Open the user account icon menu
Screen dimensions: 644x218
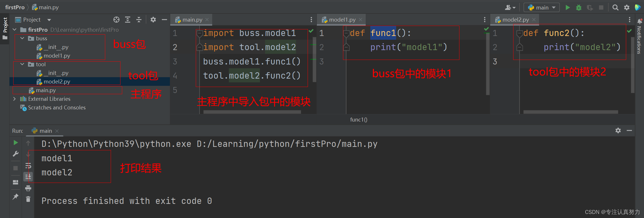tap(510, 7)
